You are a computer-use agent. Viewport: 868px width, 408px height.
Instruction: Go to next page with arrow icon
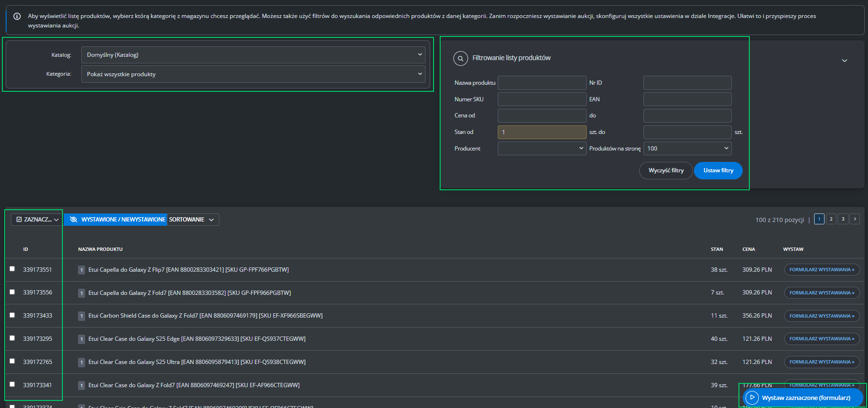[854, 219]
